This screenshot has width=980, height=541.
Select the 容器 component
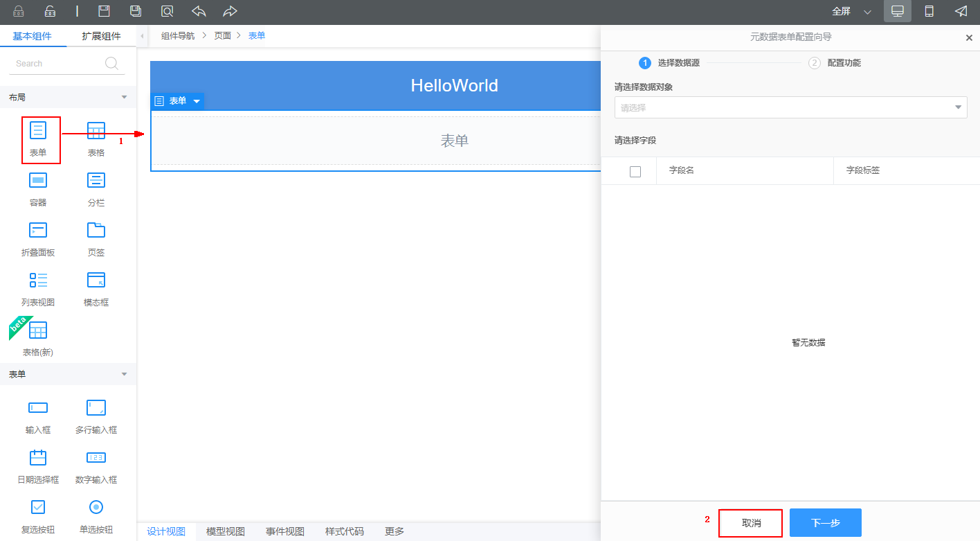38,189
